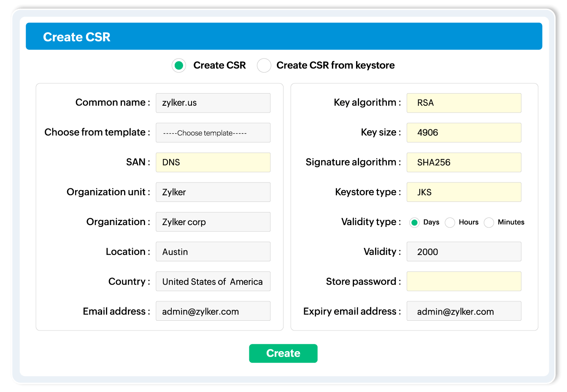
Task: Click the SAN label
Action: [x=138, y=162]
